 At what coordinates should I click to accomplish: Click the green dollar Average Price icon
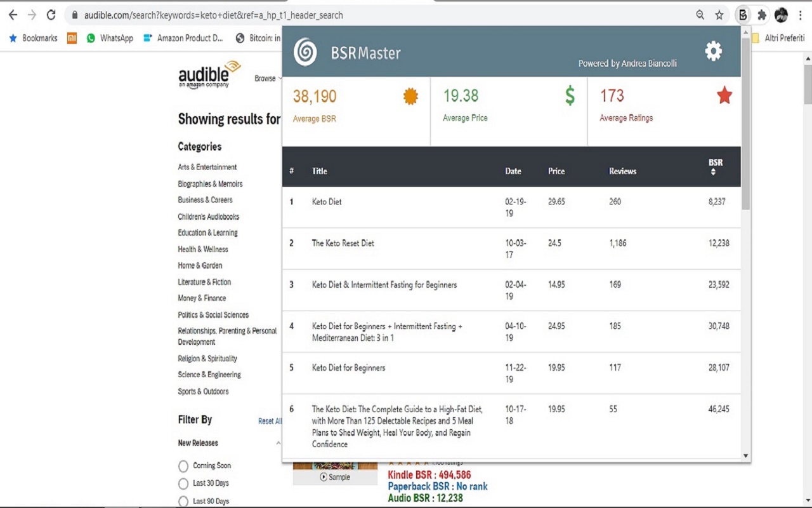click(570, 96)
